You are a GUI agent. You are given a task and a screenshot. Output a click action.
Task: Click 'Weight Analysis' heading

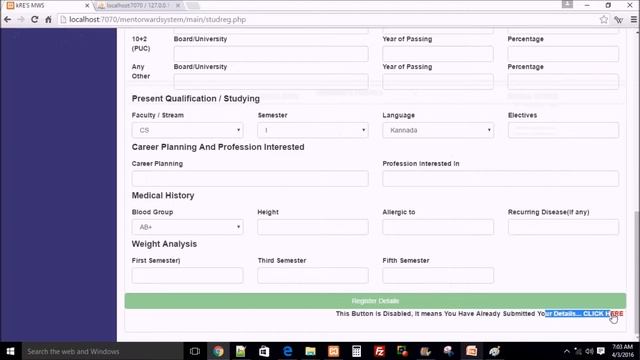(x=164, y=244)
